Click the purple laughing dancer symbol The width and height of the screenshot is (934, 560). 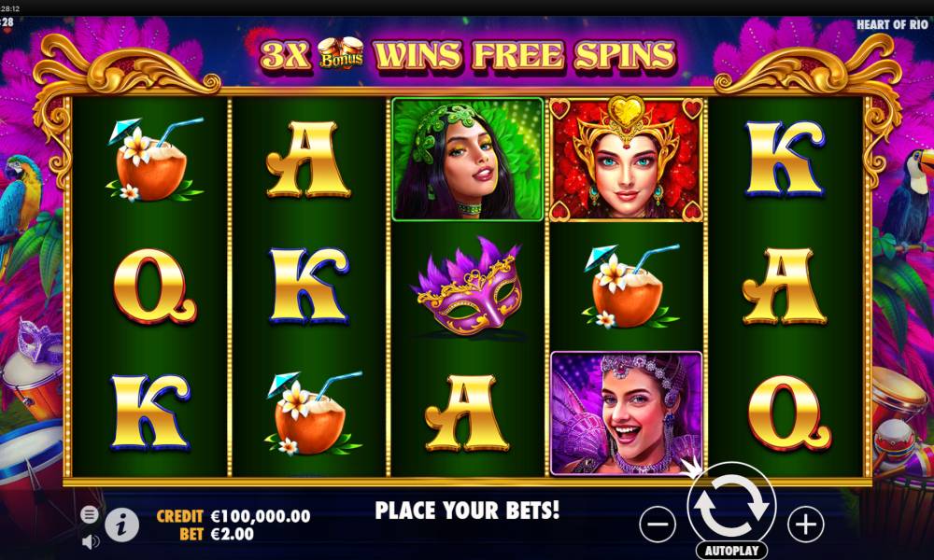pos(626,413)
